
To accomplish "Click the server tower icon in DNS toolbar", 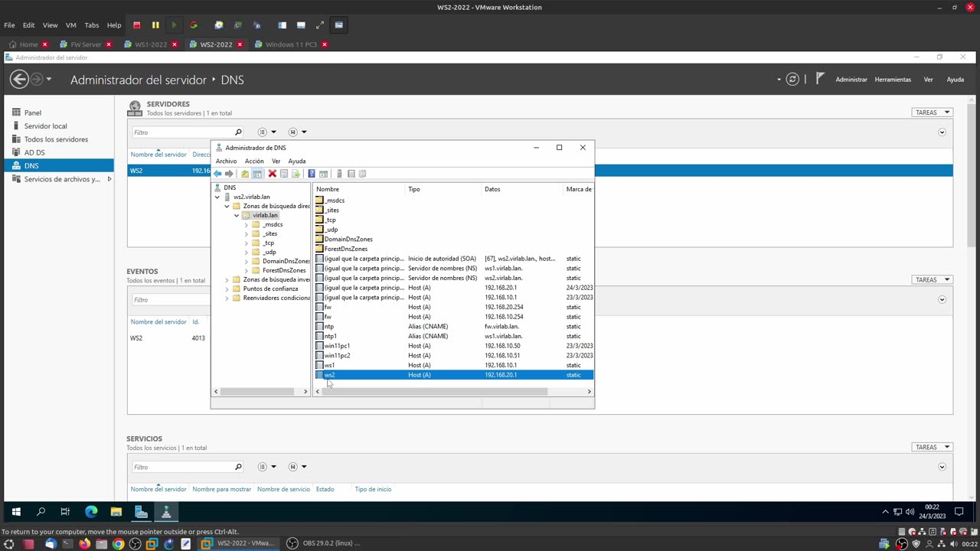I will [339, 174].
